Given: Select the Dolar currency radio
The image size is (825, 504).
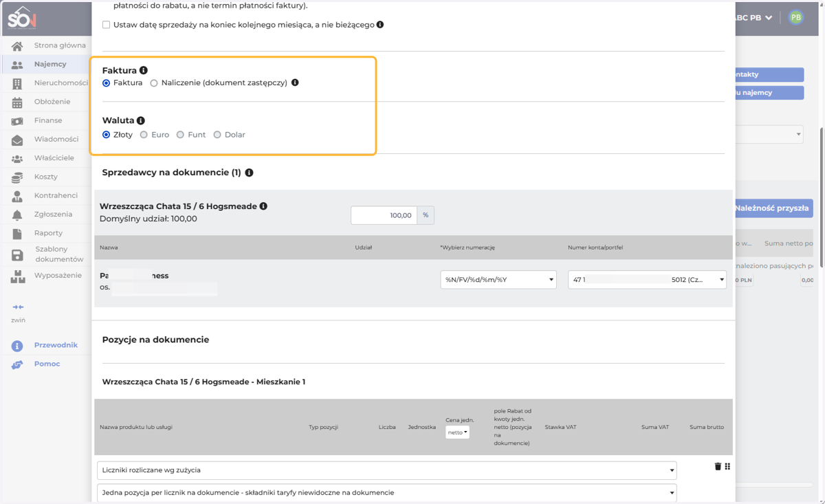Looking at the screenshot, I should click(x=217, y=135).
